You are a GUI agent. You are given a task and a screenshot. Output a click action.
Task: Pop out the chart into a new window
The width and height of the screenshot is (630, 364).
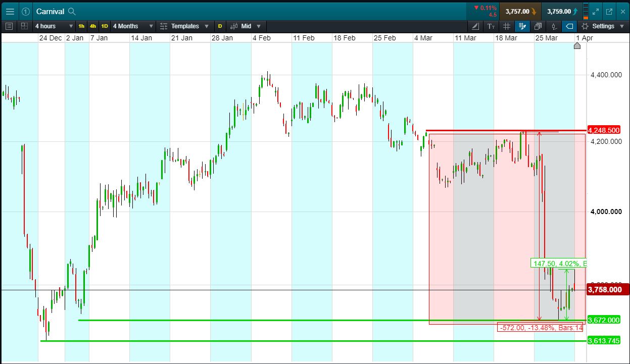[609, 11]
